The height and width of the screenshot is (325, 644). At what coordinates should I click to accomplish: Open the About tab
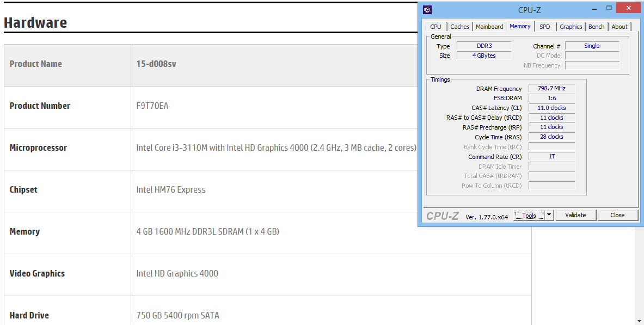[x=620, y=27]
